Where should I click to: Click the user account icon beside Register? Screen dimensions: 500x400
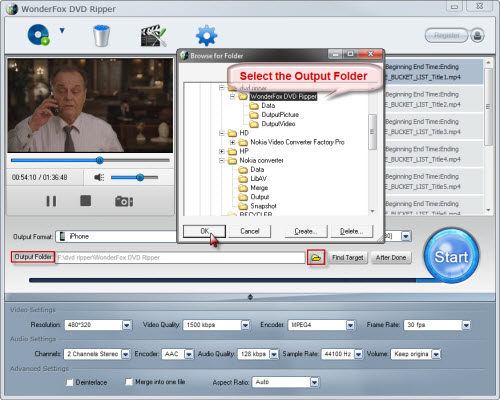click(x=477, y=35)
